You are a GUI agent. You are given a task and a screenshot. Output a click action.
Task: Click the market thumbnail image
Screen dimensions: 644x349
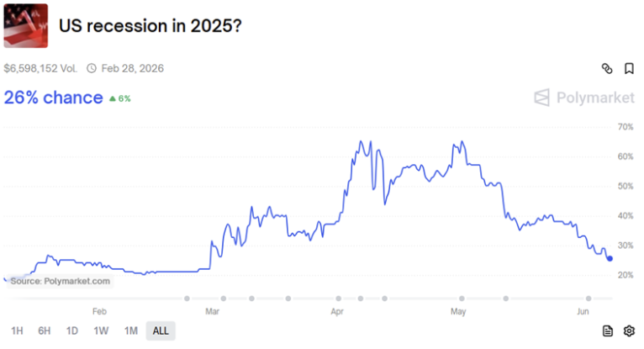pos(25,26)
